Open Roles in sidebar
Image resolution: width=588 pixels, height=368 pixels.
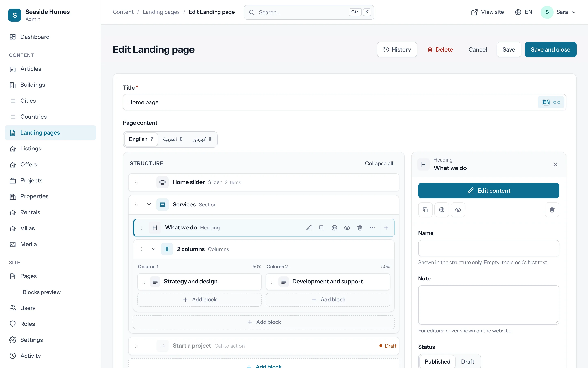point(50,324)
